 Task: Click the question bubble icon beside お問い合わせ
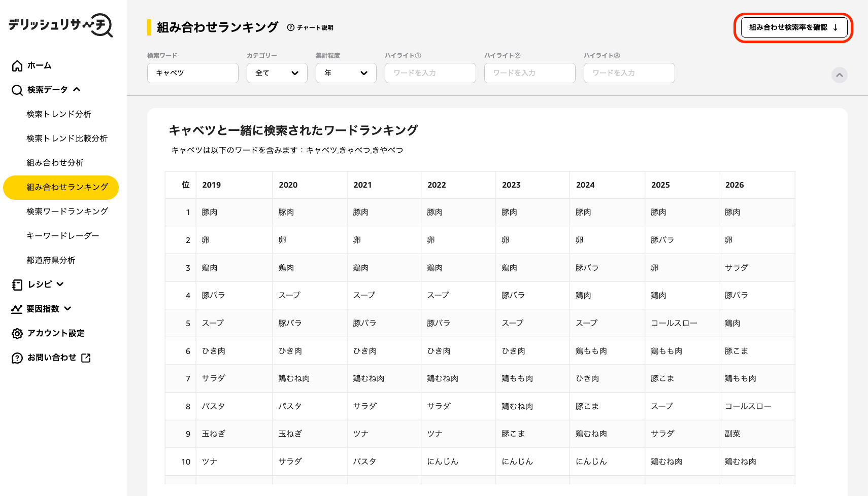click(x=17, y=358)
